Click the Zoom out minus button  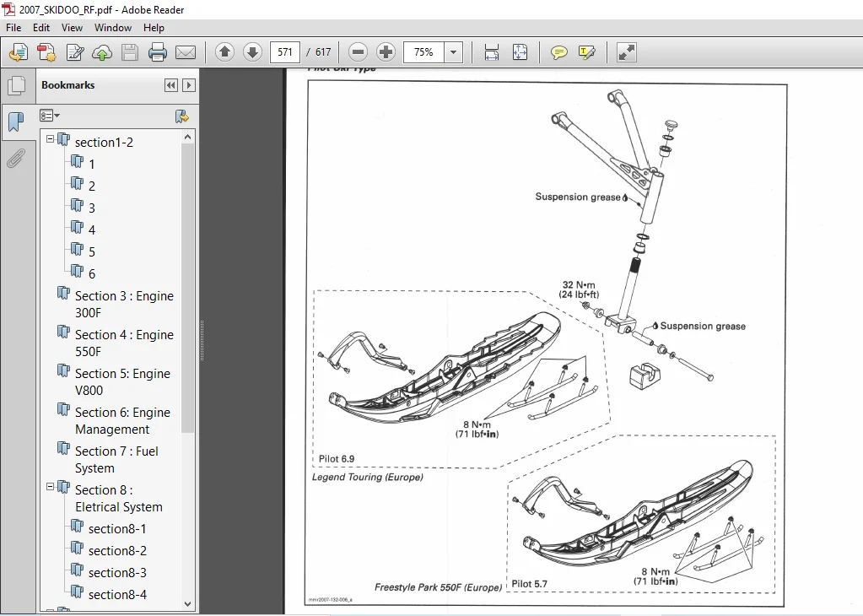point(358,52)
